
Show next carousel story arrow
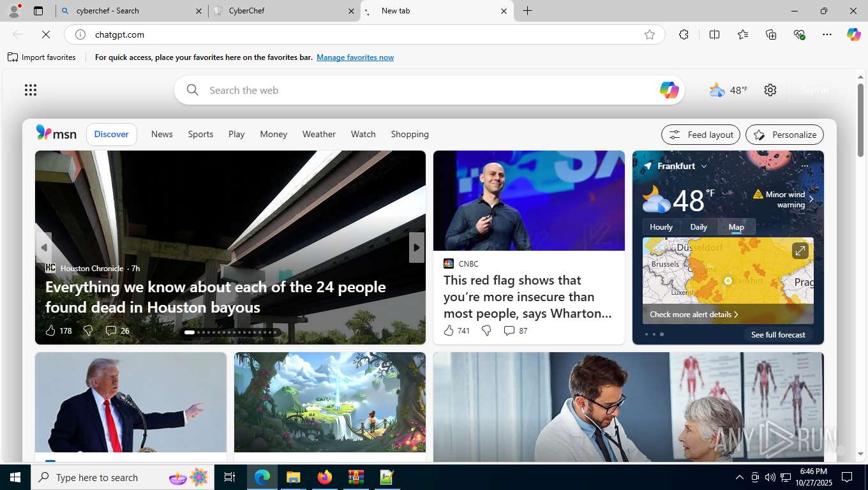click(x=417, y=248)
